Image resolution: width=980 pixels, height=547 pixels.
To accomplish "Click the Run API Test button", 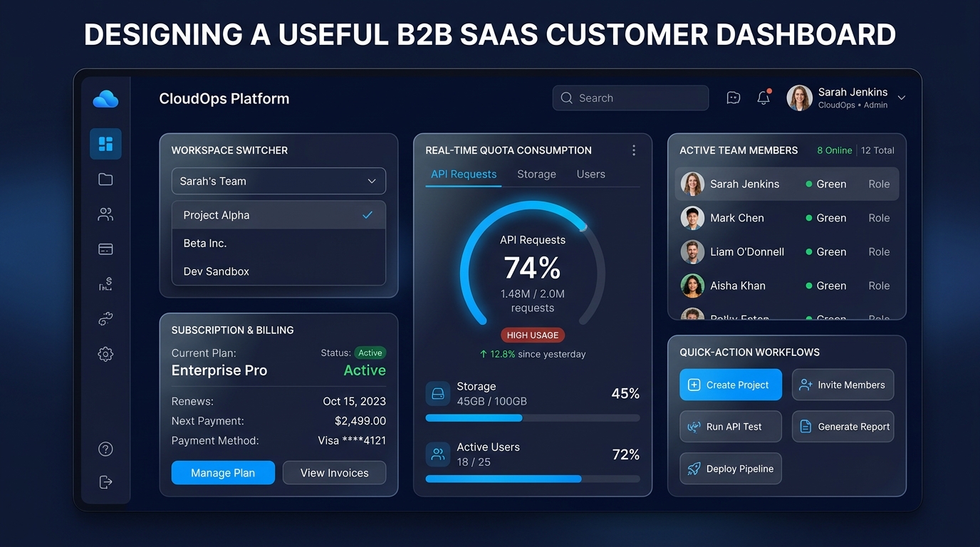I will pyautogui.click(x=731, y=427).
